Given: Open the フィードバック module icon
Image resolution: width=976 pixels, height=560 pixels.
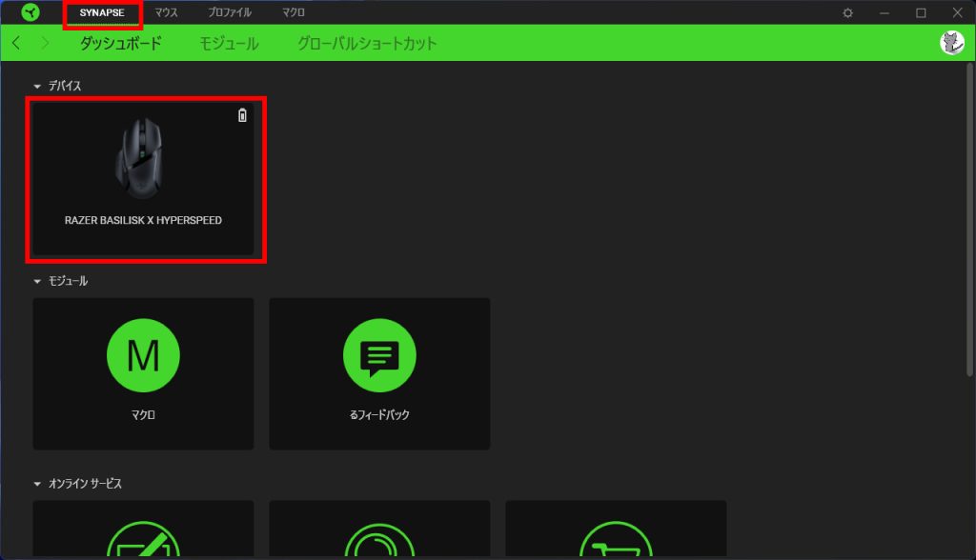Looking at the screenshot, I should [x=379, y=355].
